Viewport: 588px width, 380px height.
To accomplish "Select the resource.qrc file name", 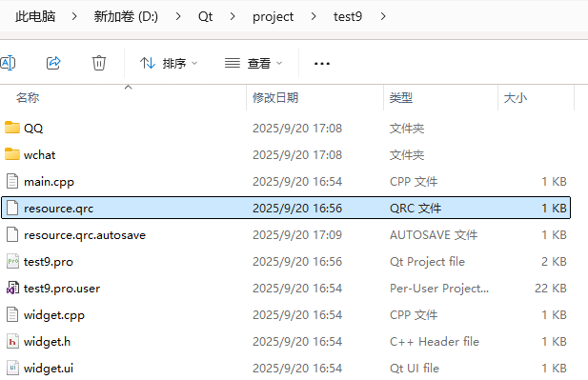I will tap(58, 209).
